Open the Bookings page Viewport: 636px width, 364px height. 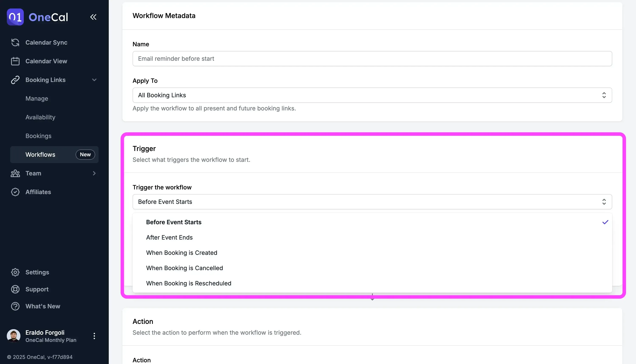[38, 136]
